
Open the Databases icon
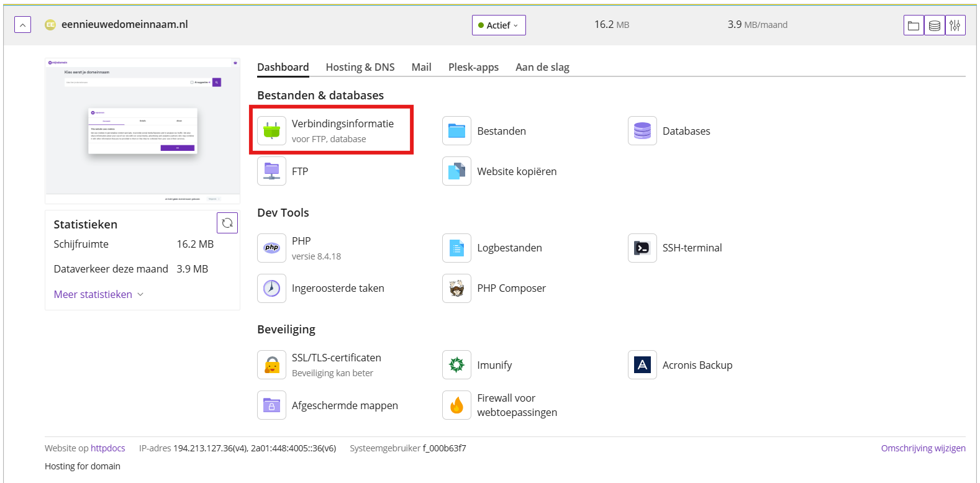(642, 130)
